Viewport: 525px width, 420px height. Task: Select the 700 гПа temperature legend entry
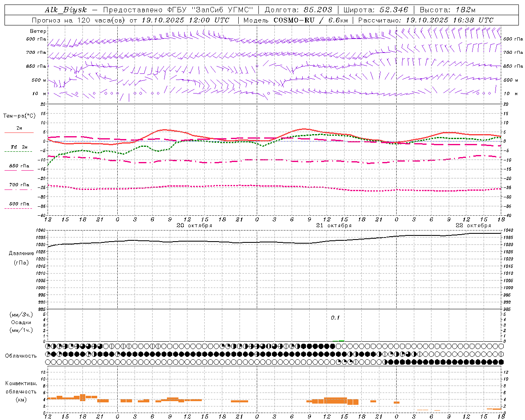click(19, 185)
